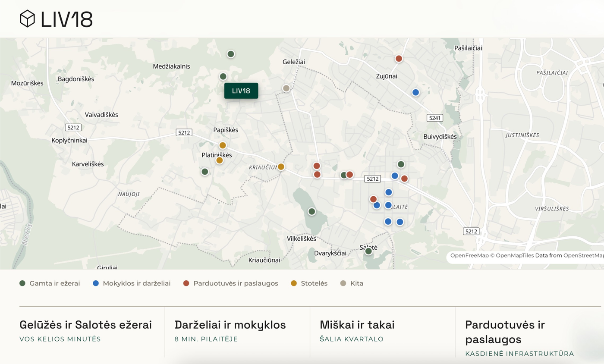Toggle the Mokyklos ir darželiai legend filter
This screenshot has width=604, height=364.
pyautogui.click(x=132, y=283)
